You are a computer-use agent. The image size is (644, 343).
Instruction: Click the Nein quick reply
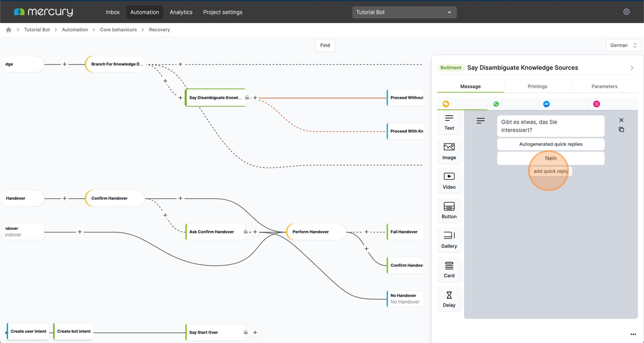(x=551, y=158)
